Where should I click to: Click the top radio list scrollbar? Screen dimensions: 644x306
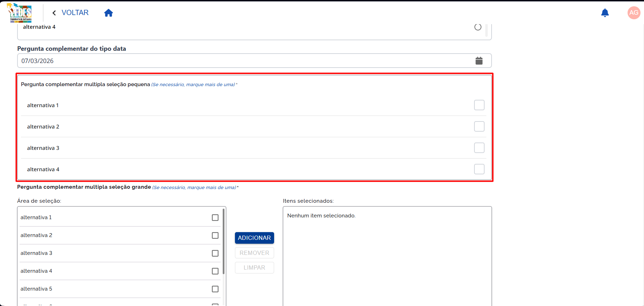[486, 30]
